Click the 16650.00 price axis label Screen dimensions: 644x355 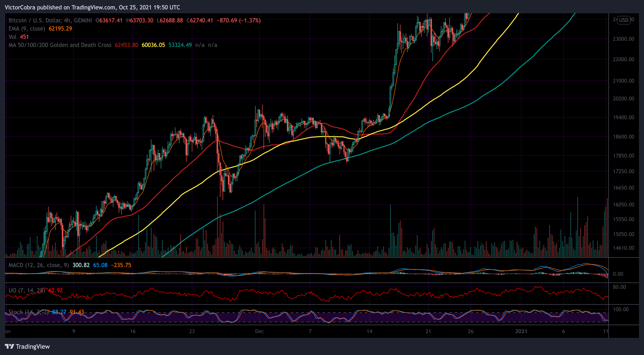tap(623, 188)
